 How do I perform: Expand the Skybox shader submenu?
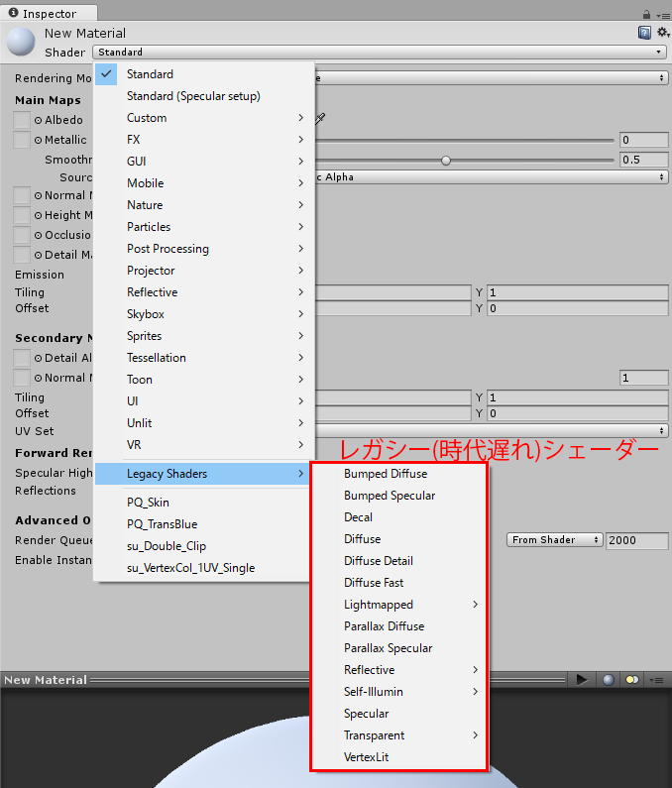[204, 314]
